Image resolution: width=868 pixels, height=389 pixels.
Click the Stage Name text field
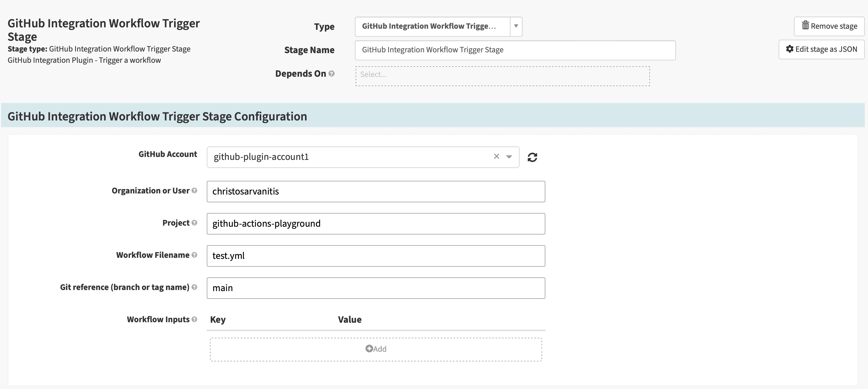(x=515, y=50)
